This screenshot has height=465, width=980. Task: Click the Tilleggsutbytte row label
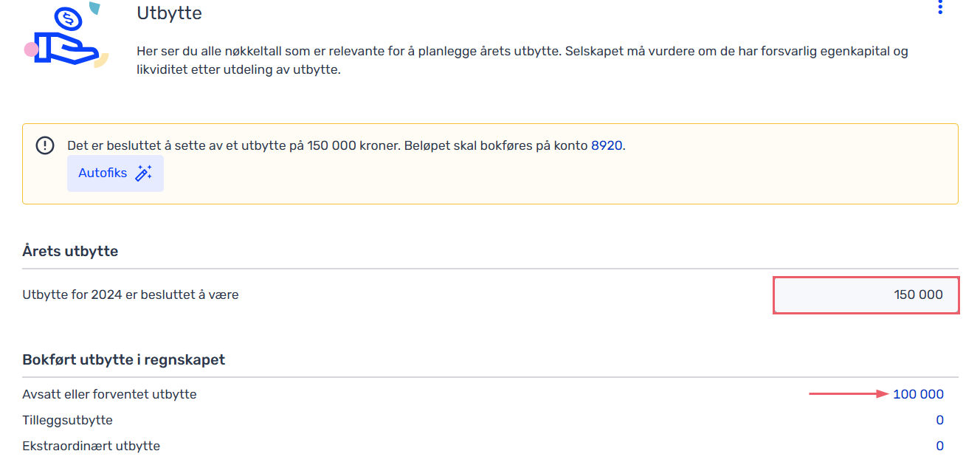67,420
